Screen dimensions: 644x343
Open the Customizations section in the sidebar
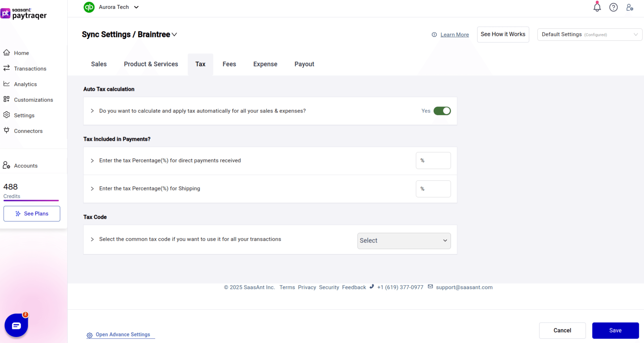tap(33, 100)
